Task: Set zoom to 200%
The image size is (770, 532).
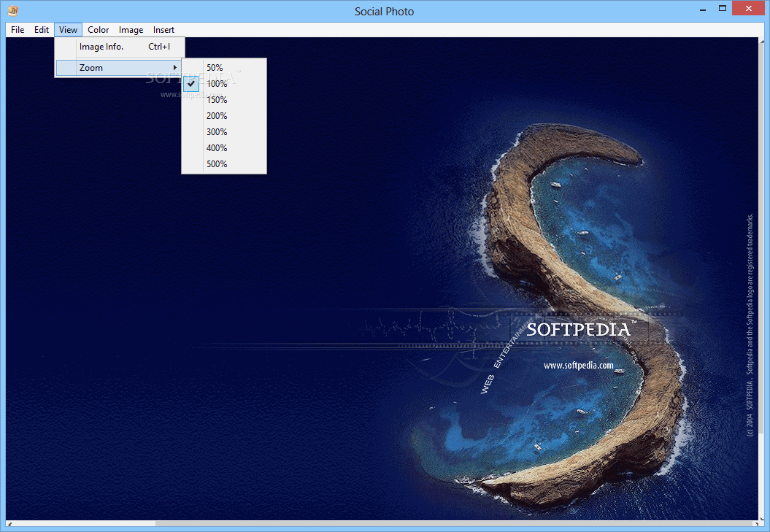Action: 224,116
